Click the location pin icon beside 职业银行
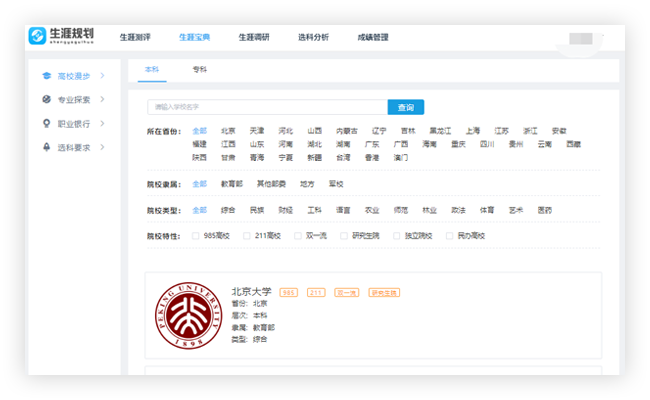This screenshot has height=400, width=650. pyautogui.click(x=46, y=124)
